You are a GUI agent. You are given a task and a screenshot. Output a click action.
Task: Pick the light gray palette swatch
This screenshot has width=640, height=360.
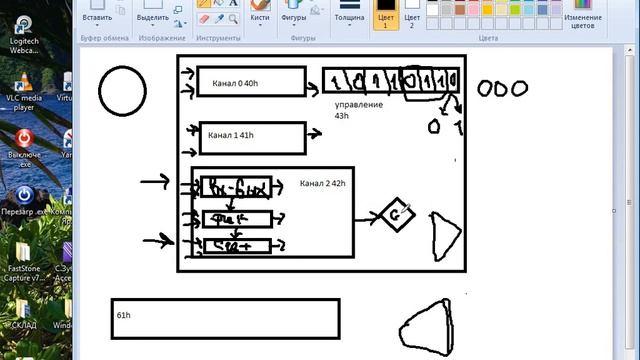click(447, 9)
